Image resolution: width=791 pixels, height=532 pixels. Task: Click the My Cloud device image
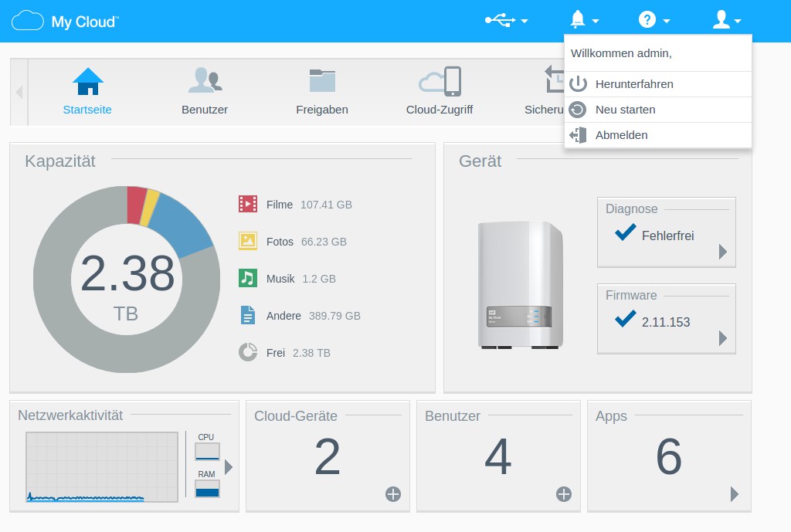(x=520, y=285)
